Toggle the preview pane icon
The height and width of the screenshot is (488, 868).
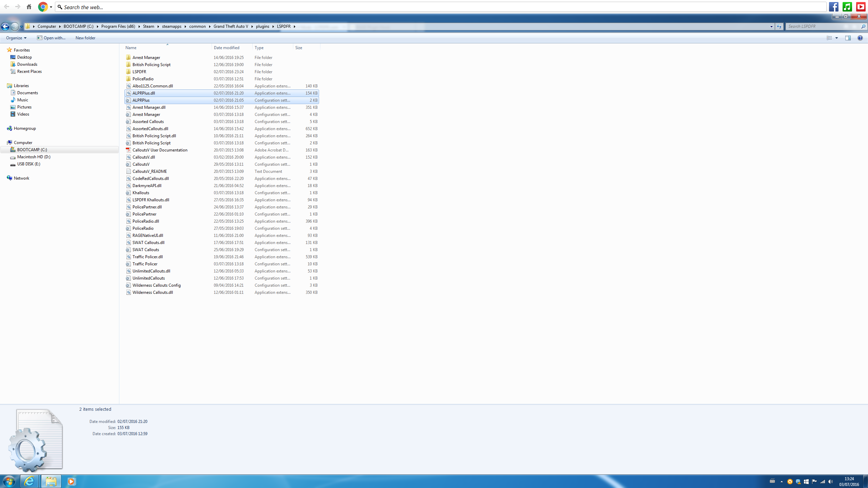[x=848, y=38]
